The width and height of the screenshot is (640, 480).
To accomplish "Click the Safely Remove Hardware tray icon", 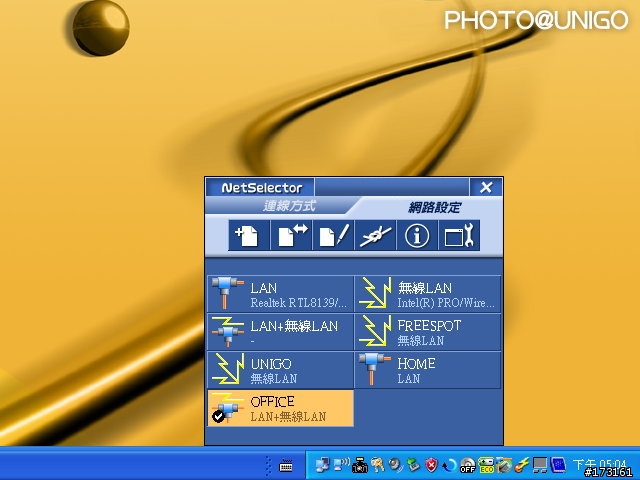I will [413, 464].
